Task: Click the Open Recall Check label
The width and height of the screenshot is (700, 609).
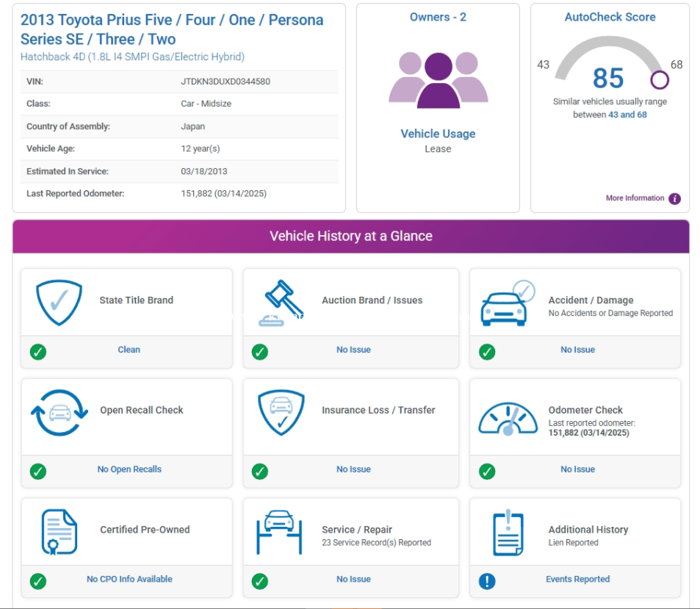Action: [x=142, y=410]
